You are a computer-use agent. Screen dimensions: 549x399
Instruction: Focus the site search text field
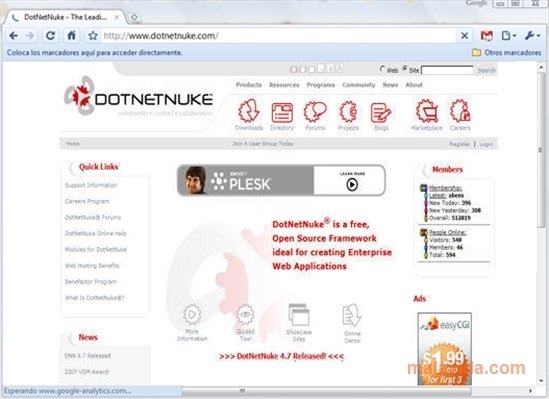447,70
